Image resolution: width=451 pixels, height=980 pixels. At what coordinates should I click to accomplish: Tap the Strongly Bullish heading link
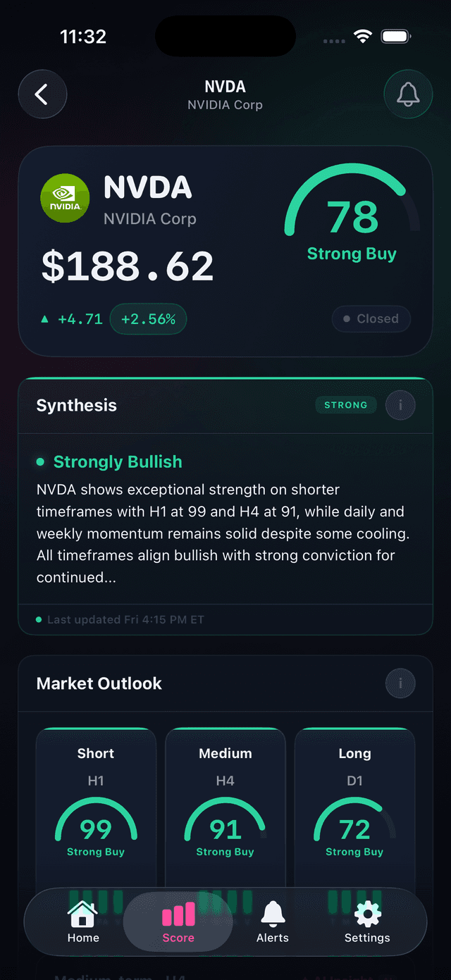pos(117,461)
